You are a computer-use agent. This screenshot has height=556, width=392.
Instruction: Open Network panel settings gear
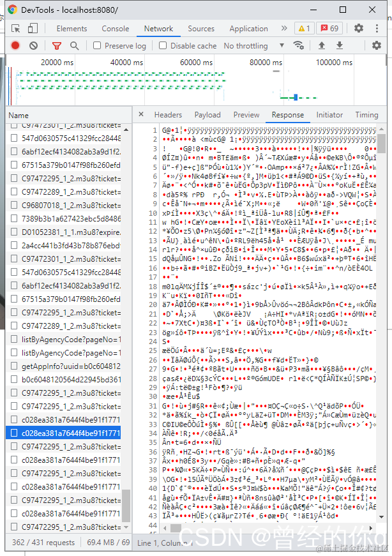(377, 45)
